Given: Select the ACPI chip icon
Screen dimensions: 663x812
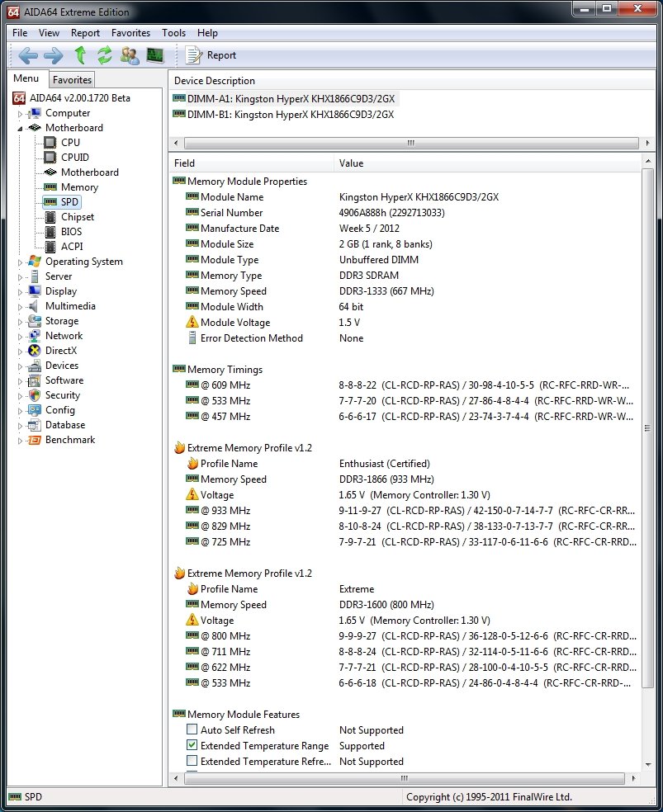Looking at the screenshot, I should click(x=50, y=247).
